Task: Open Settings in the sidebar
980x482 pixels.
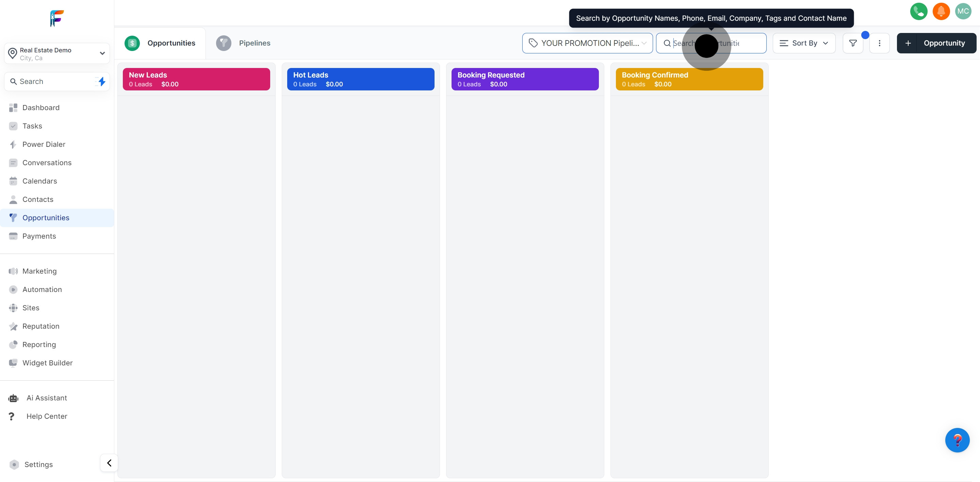Action: click(38, 465)
